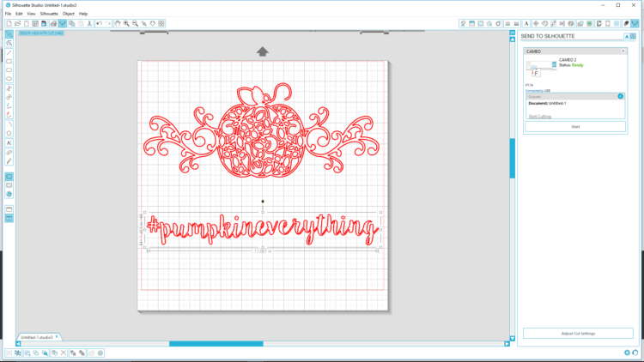Pick the Draw a Rounded Rectangle tool
This screenshot has width=644, height=362.
9,70
